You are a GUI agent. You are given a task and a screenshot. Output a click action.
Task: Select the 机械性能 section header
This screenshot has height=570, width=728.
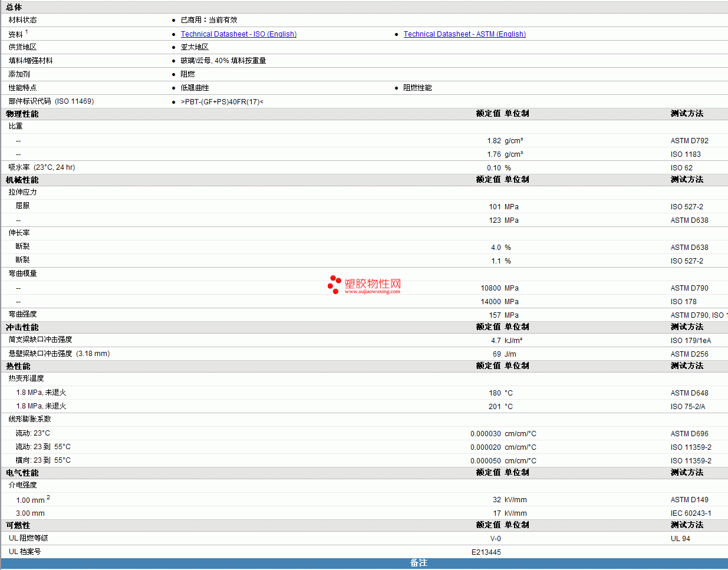pyautogui.click(x=22, y=180)
